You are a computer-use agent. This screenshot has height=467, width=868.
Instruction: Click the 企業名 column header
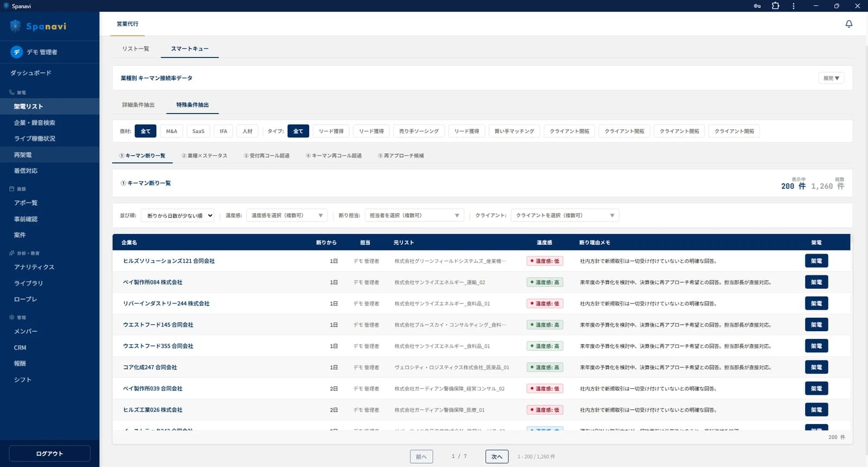click(129, 243)
